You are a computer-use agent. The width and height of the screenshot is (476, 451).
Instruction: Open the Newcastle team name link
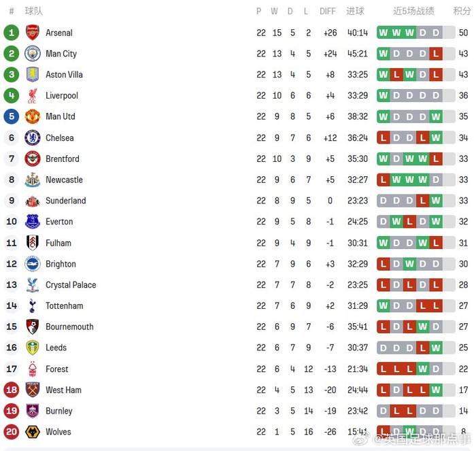64,180
